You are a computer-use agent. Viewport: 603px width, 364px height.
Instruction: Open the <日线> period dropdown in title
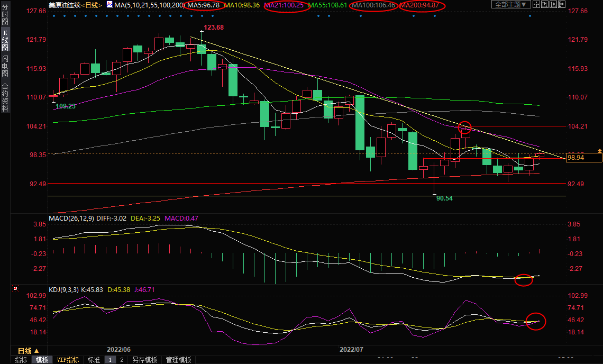[x=90, y=5]
